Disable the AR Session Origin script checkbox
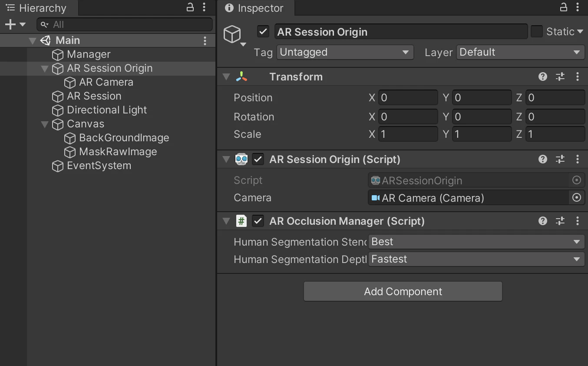The image size is (588, 366). click(x=258, y=160)
